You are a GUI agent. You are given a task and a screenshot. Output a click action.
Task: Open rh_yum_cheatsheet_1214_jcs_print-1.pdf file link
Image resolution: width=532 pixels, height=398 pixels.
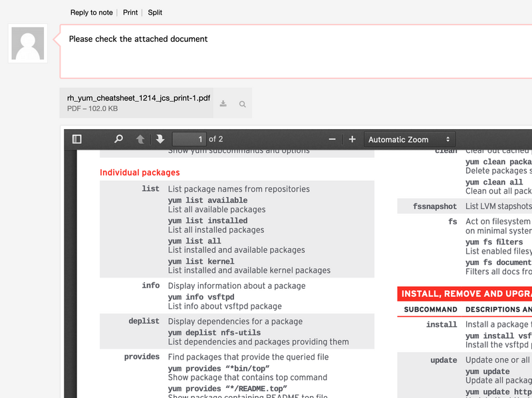tap(138, 98)
